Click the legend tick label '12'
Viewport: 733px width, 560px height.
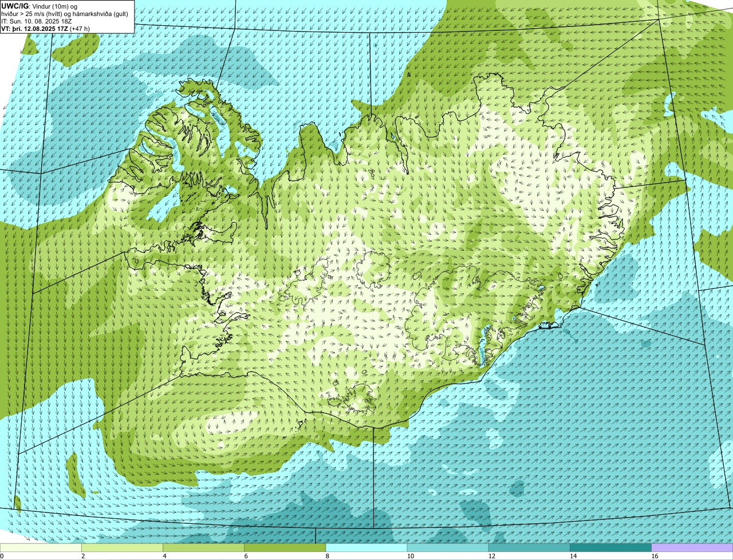pyautogui.click(x=491, y=556)
